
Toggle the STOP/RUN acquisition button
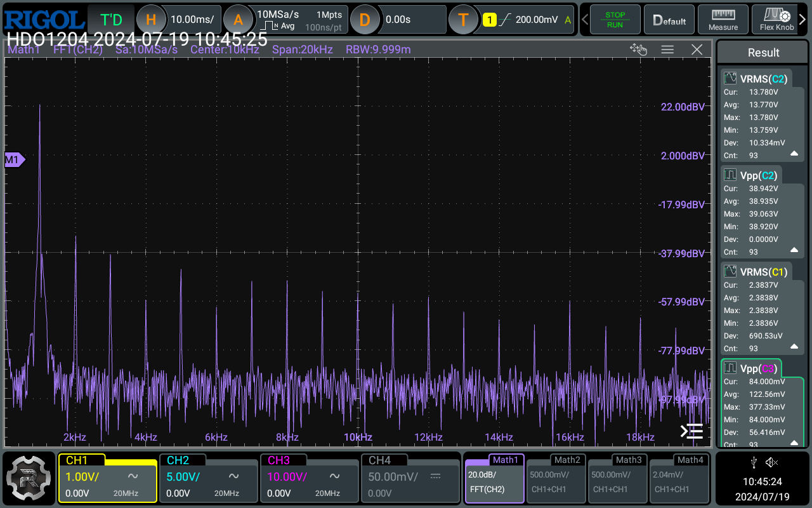[615, 20]
